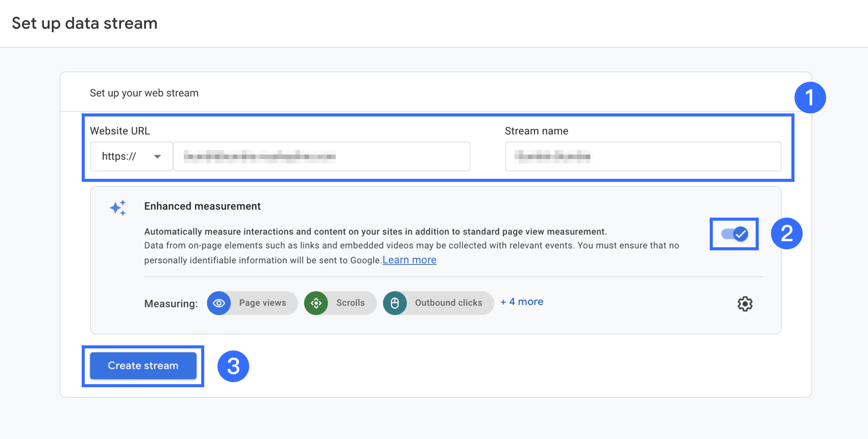
Task: Click the Enhanced measurement sparkle icon
Action: (118, 207)
